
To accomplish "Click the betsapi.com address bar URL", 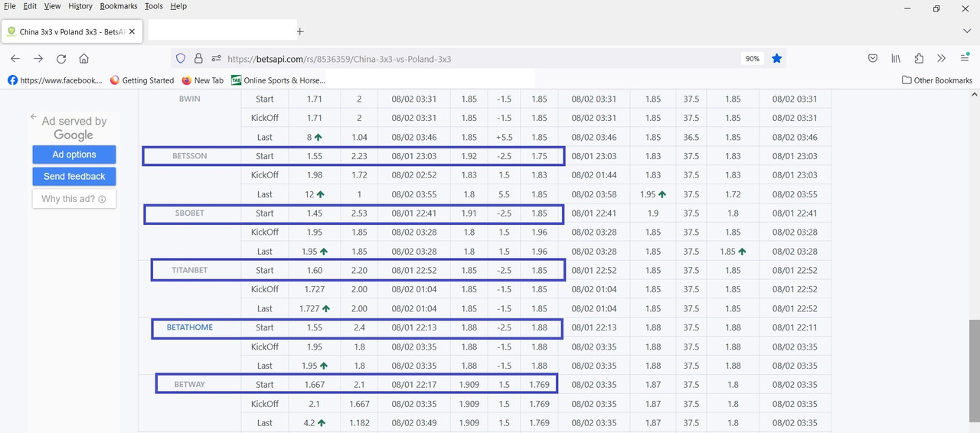I will 339,59.
